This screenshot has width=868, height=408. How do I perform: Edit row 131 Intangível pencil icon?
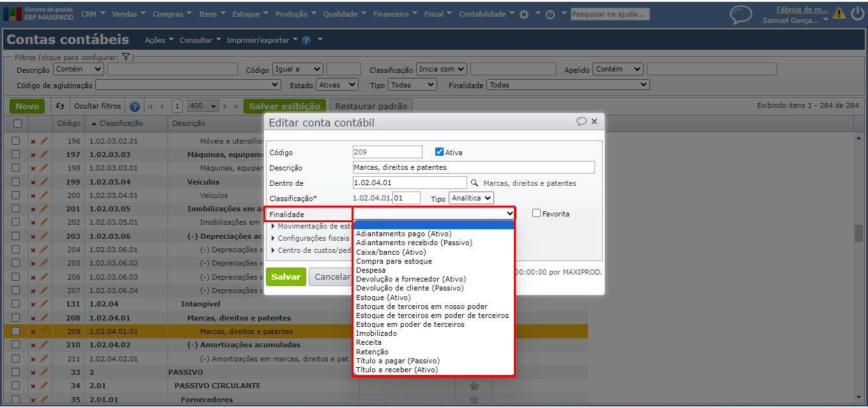click(x=44, y=304)
